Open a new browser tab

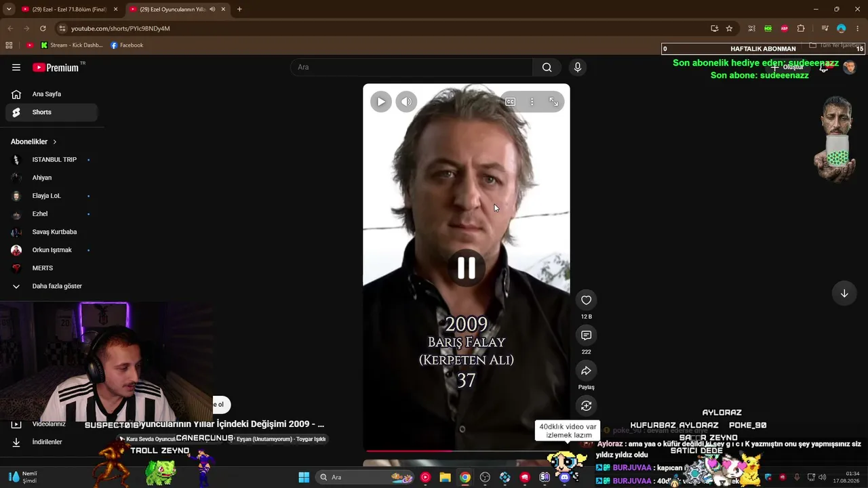[239, 9]
